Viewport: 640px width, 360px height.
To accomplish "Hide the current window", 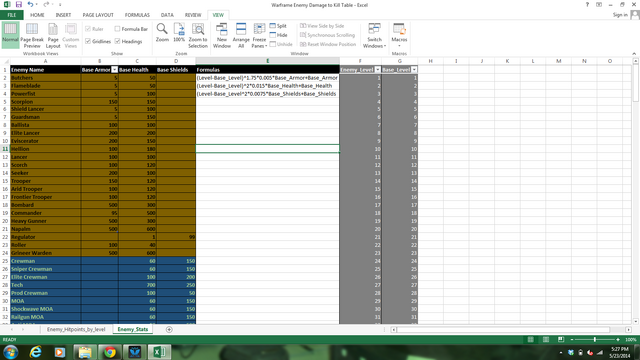I will 278,35.
